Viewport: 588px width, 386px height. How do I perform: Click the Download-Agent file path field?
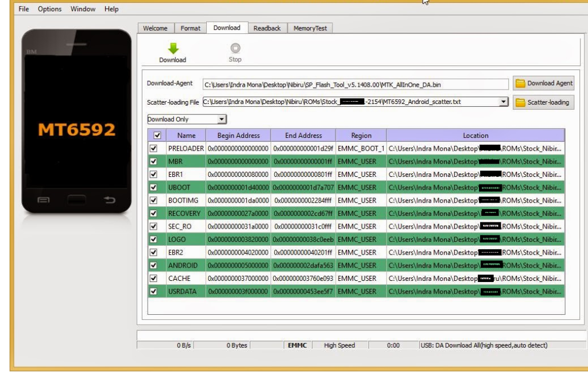tap(355, 84)
